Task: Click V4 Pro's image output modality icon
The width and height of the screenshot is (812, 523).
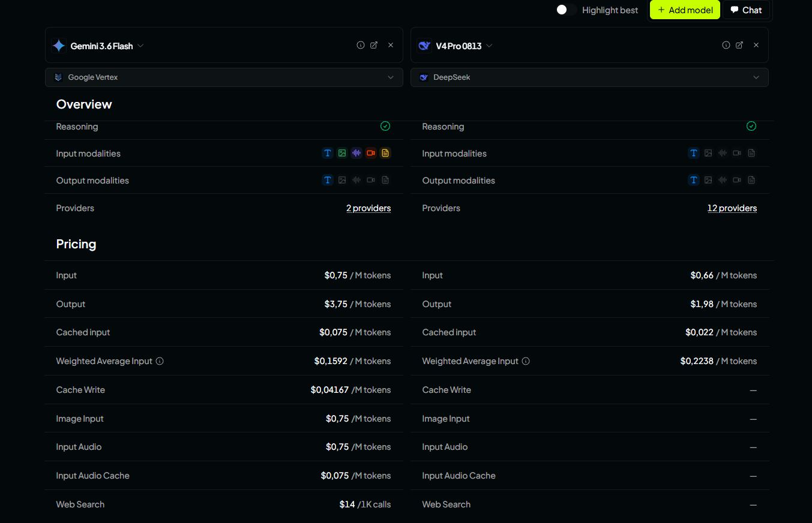Action: 708,180
